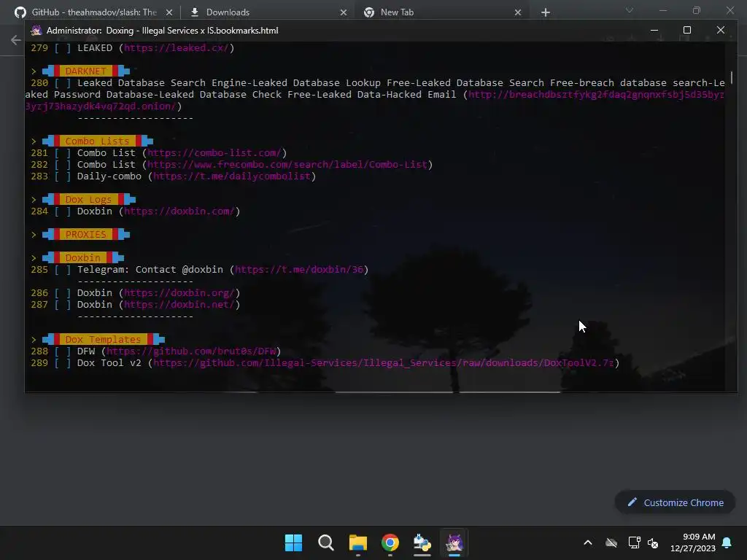
Task: Close the New Tab tab
Action: (518, 12)
